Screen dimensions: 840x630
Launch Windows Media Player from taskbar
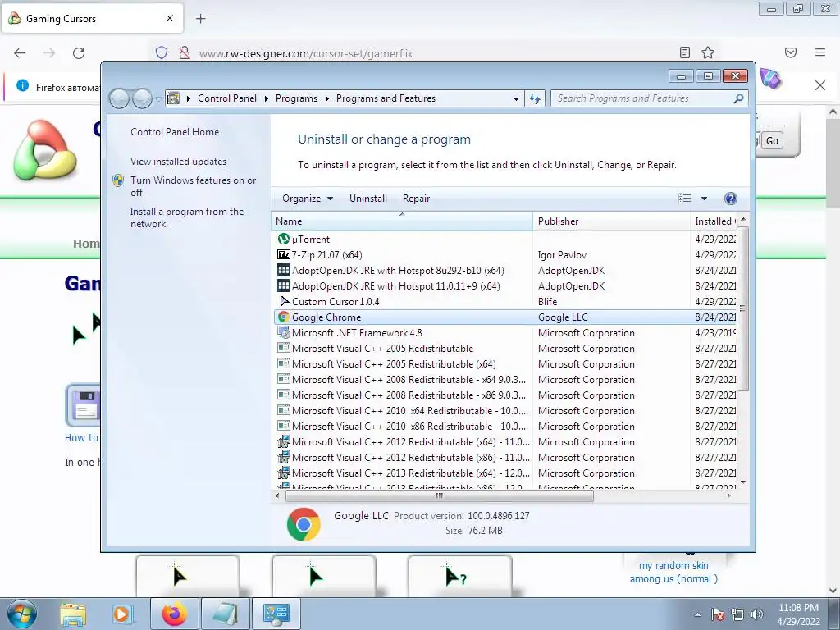pos(121,614)
